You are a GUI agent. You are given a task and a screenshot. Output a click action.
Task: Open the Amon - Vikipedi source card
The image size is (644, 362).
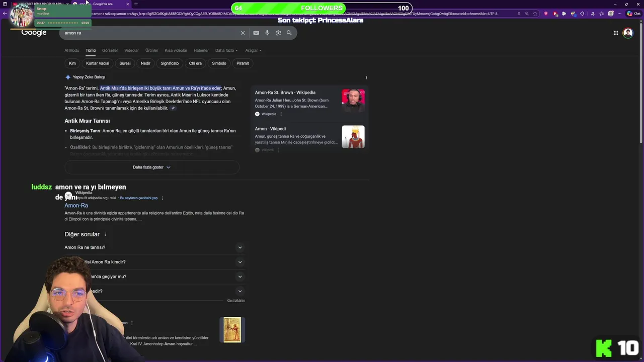(309, 138)
